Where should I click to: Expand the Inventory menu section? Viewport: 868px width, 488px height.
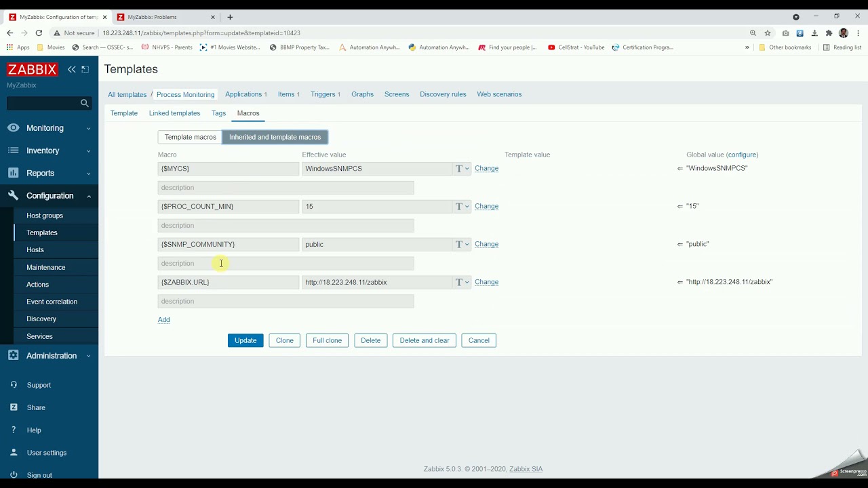88,151
